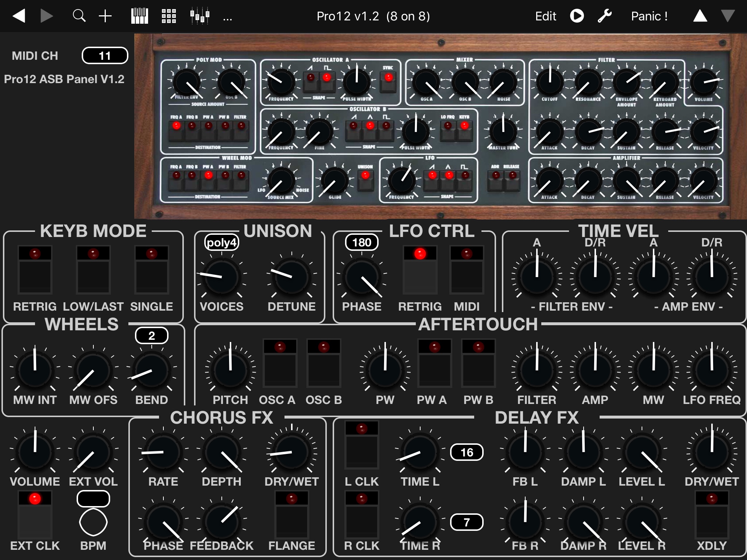Hit the Panic ! button
Viewport: 747px width, 560px height.
(650, 16)
